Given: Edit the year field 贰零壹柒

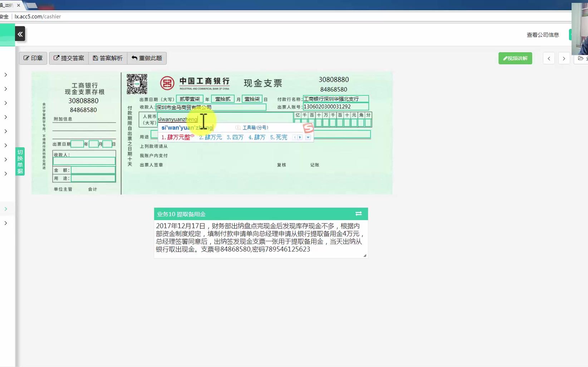Looking at the screenshot, I should coord(190,99).
